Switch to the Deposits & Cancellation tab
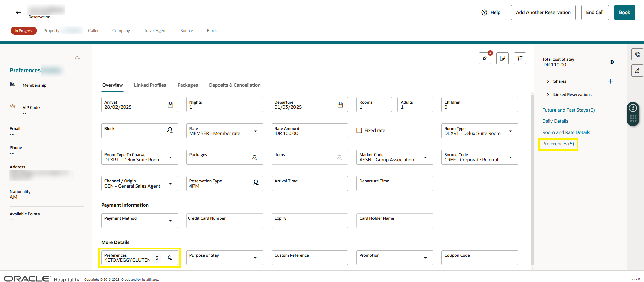 coord(235,85)
